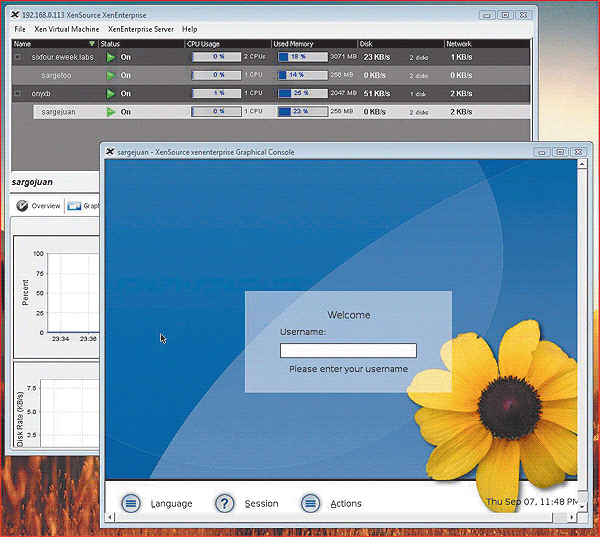Click the Language label

[171, 504]
